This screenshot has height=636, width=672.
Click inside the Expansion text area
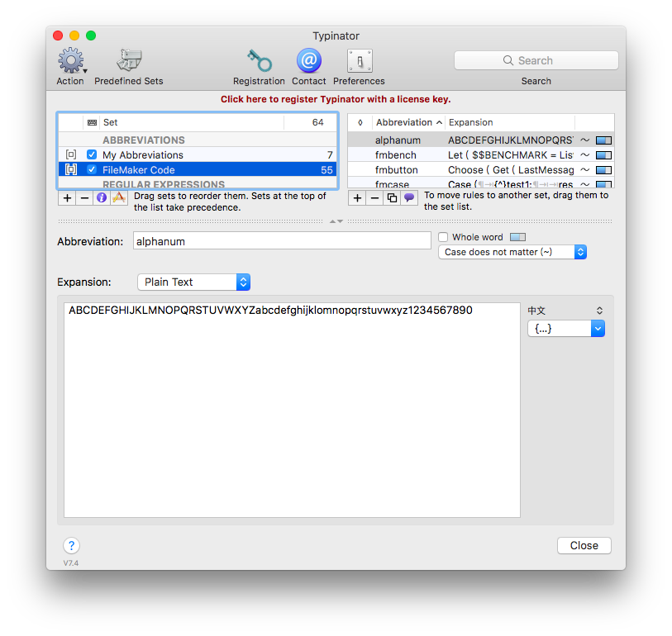pyautogui.click(x=292, y=410)
